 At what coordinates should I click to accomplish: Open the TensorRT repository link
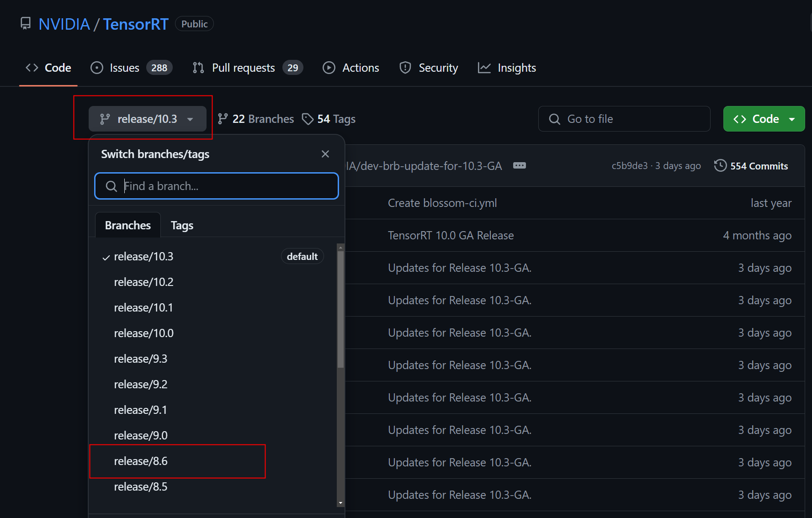tap(136, 24)
